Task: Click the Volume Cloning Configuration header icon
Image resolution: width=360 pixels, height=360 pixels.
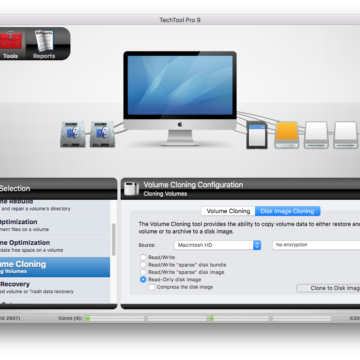Action: click(x=131, y=188)
